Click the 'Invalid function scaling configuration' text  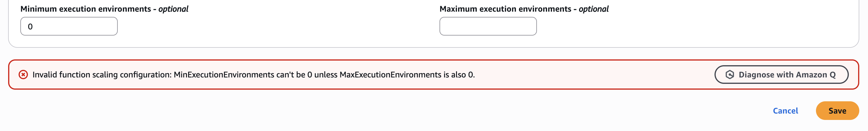[x=101, y=75]
